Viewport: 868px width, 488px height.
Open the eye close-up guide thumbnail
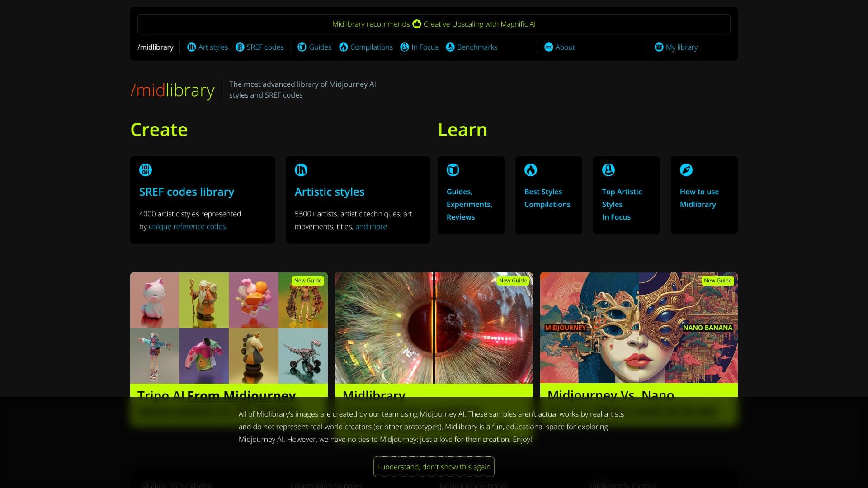click(x=434, y=328)
